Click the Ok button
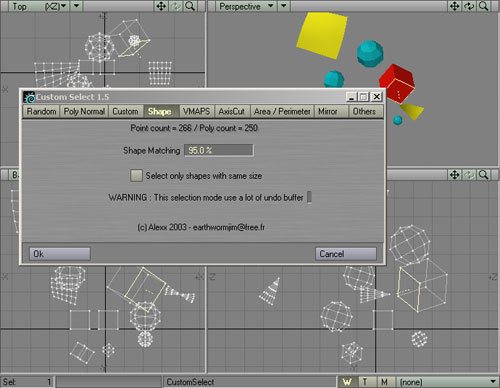The width and height of the screenshot is (500, 388). (x=59, y=254)
